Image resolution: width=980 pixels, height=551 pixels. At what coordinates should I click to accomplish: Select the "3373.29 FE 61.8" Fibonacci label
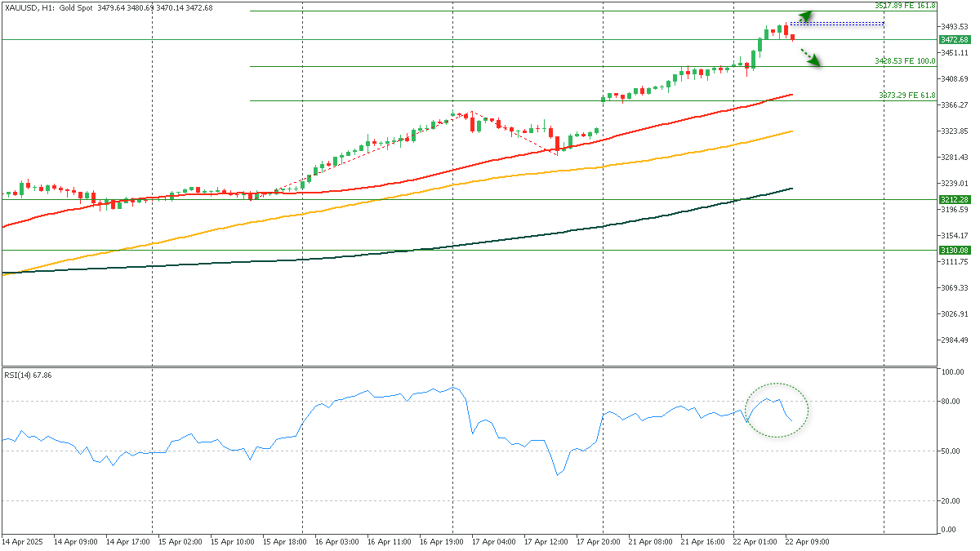906,96
